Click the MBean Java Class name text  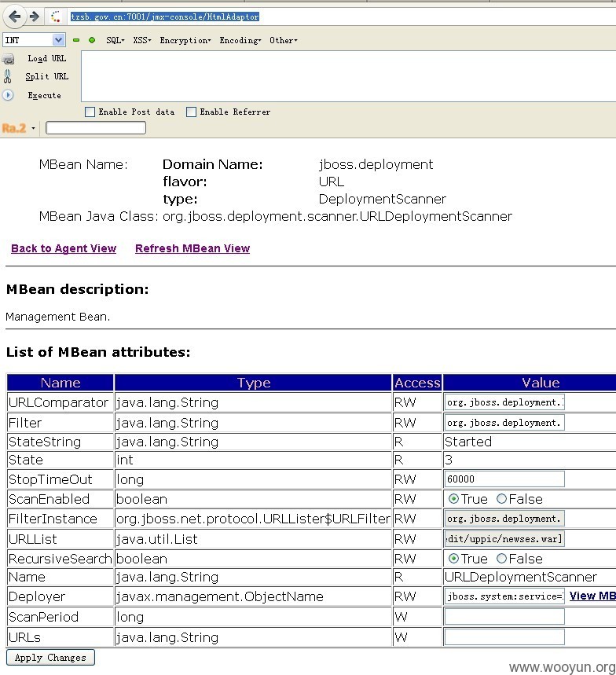tap(338, 216)
